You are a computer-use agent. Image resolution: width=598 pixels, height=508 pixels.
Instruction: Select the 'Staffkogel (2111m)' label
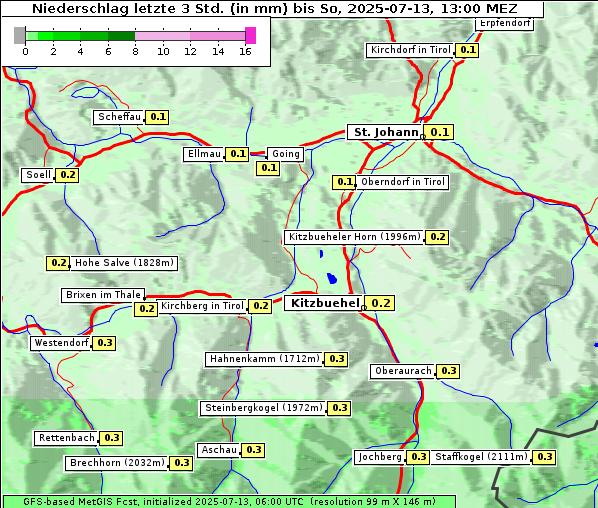pos(481,457)
